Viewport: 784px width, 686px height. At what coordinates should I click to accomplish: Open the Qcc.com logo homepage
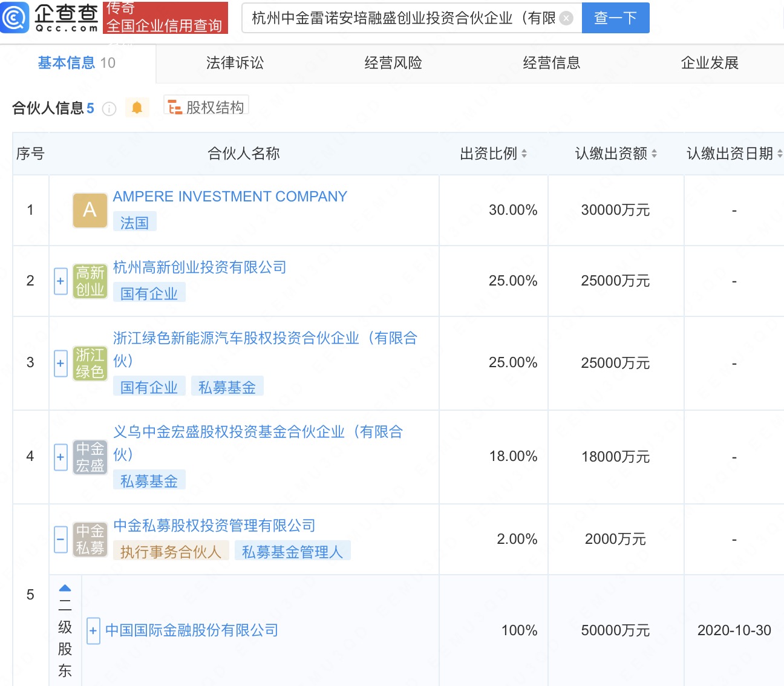tap(50, 17)
